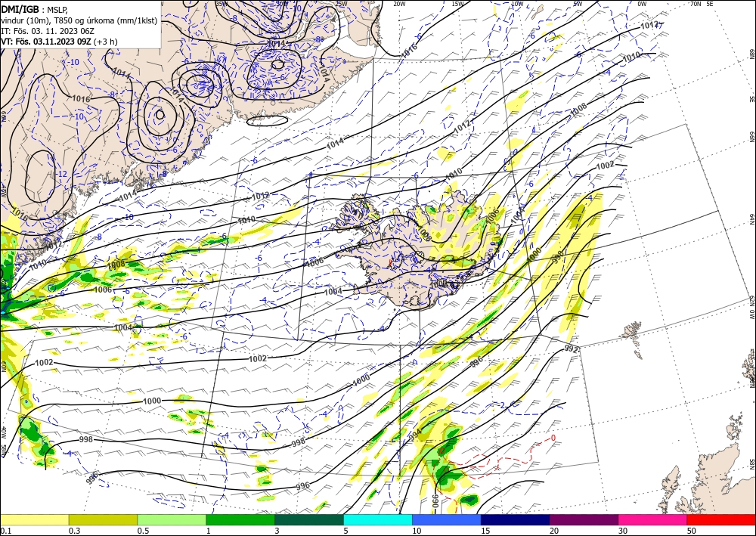The width and height of the screenshot is (756, 536).
Task: Click the '50' legend value label
Action: (x=692, y=531)
